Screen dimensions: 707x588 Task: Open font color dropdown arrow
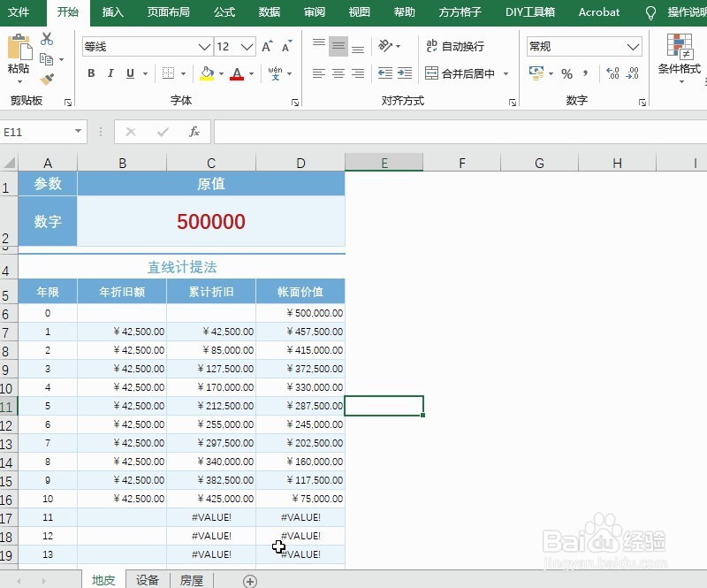click(x=251, y=73)
